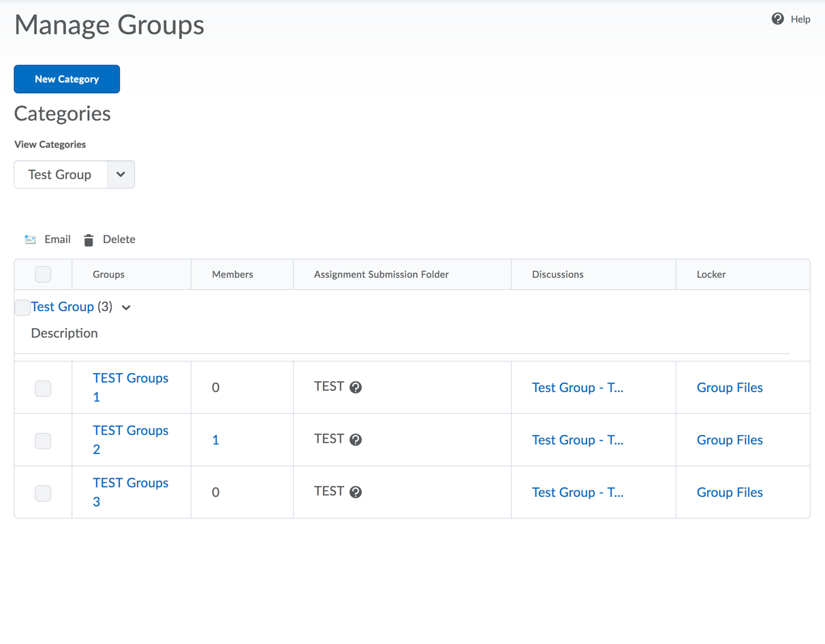Click the Delete toolbar label
The image size is (825, 644).
pyautogui.click(x=119, y=239)
